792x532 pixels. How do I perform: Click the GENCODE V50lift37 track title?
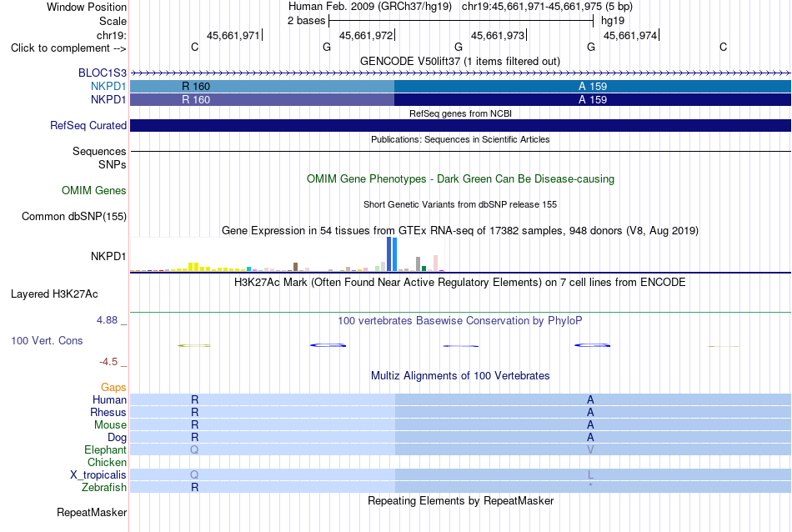pos(460,61)
